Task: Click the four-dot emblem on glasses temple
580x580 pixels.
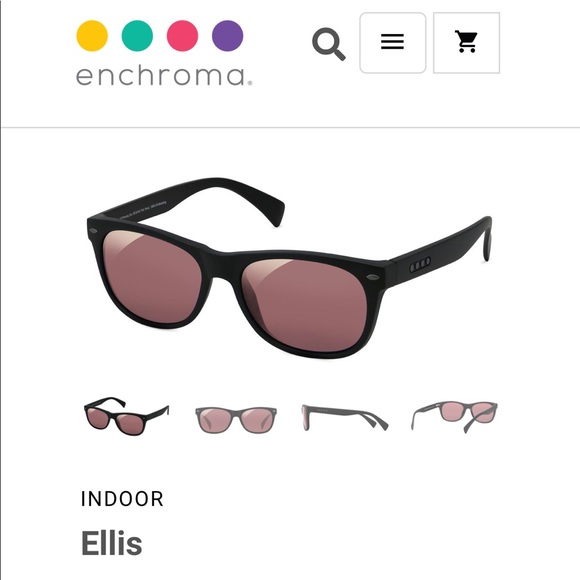Action: (x=420, y=264)
